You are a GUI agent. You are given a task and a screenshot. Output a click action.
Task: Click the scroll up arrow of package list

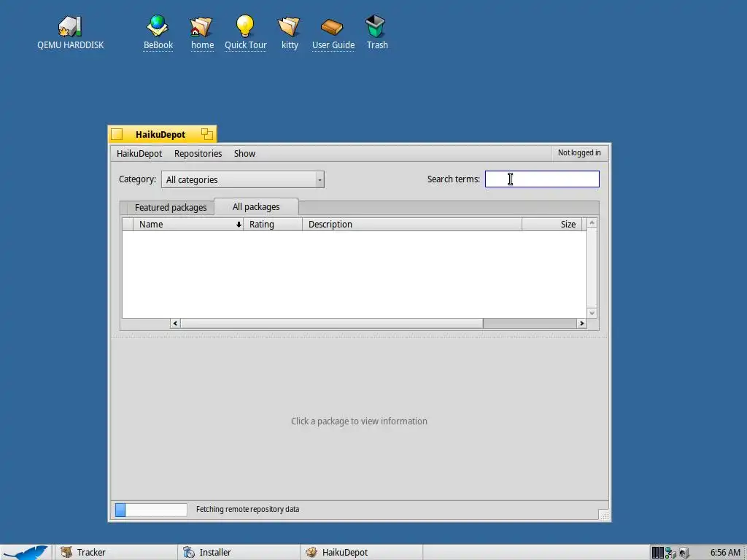[x=592, y=223]
